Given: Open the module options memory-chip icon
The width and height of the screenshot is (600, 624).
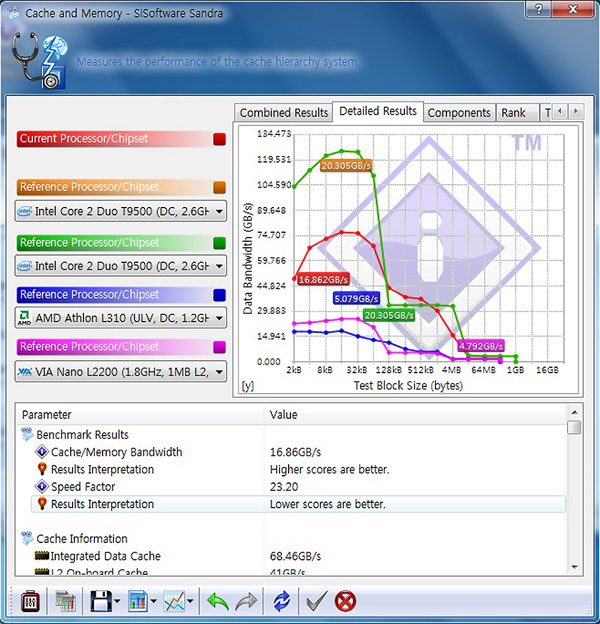Looking at the screenshot, I should pyautogui.click(x=30, y=601).
